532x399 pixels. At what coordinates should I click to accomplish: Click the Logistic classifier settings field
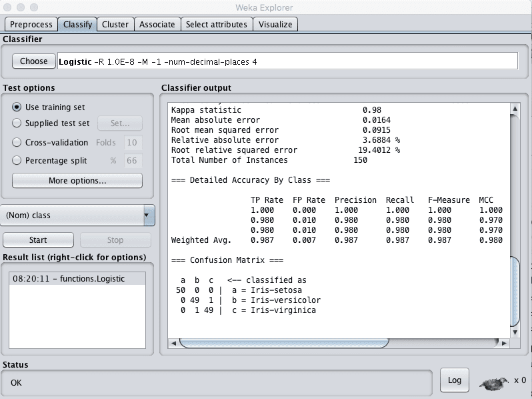pos(287,61)
